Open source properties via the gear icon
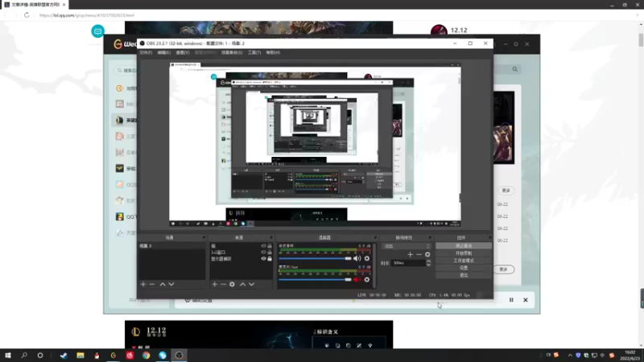This screenshot has height=362, width=644. click(x=232, y=284)
